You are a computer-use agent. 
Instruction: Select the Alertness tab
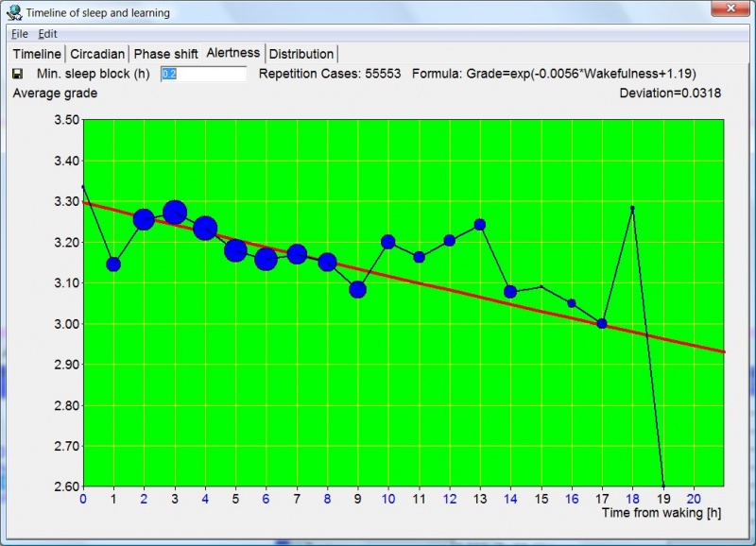point(232,54)
